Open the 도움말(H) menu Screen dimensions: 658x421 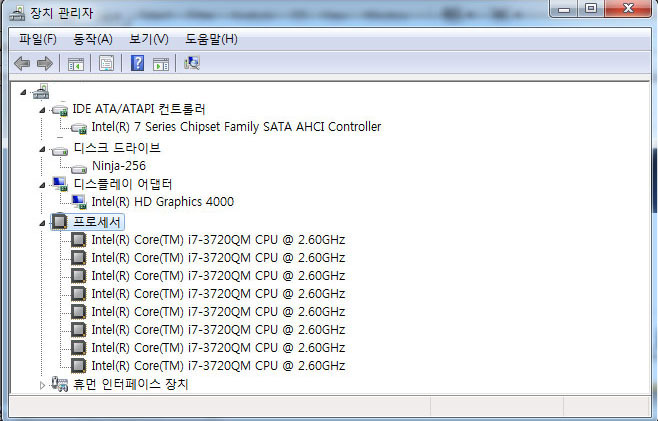(x=211, y=39)
